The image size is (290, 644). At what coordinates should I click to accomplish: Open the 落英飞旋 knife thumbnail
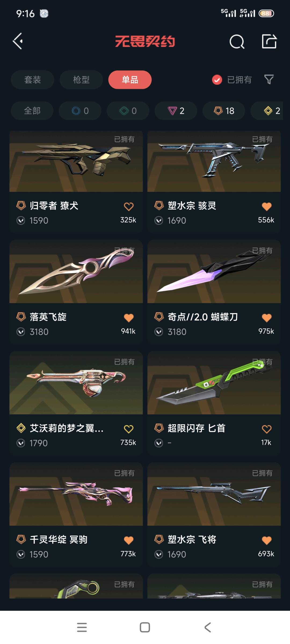76,272
